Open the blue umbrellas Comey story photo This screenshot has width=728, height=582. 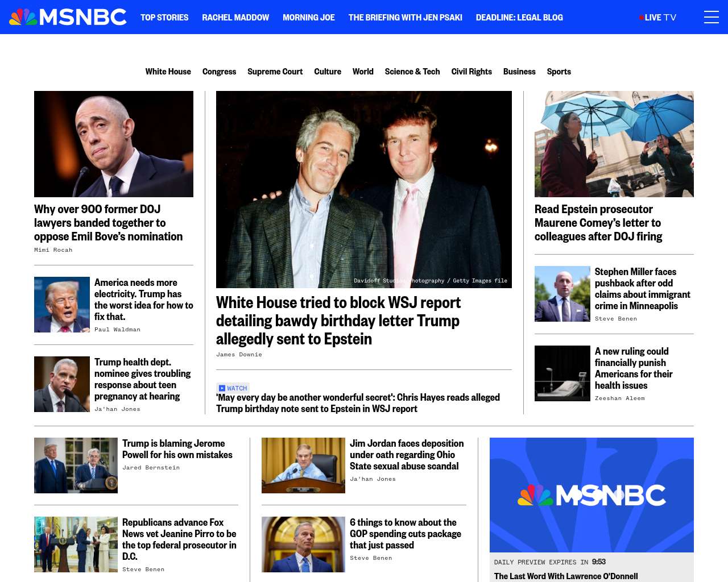614,144
